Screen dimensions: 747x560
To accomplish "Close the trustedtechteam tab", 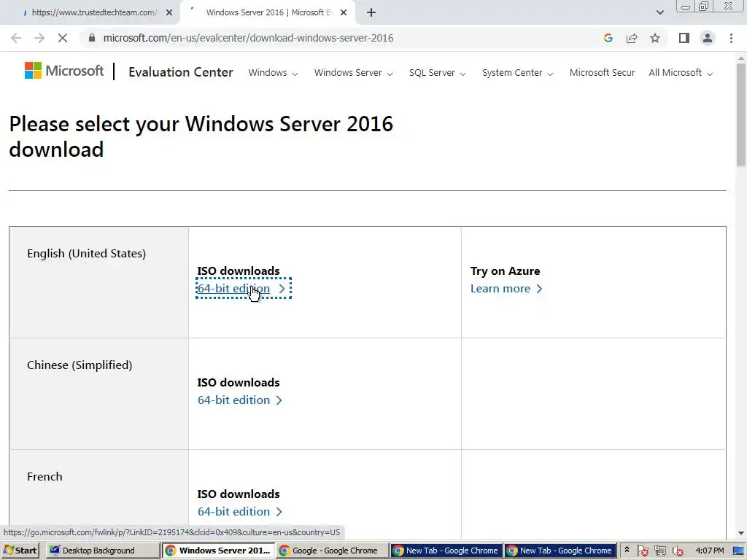I will (x=169, y=12).
